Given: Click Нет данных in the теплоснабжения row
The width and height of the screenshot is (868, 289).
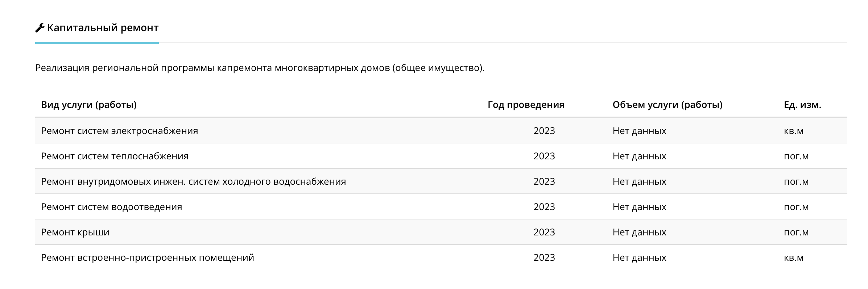Looking at the screenshot, I should click(639, 156).
